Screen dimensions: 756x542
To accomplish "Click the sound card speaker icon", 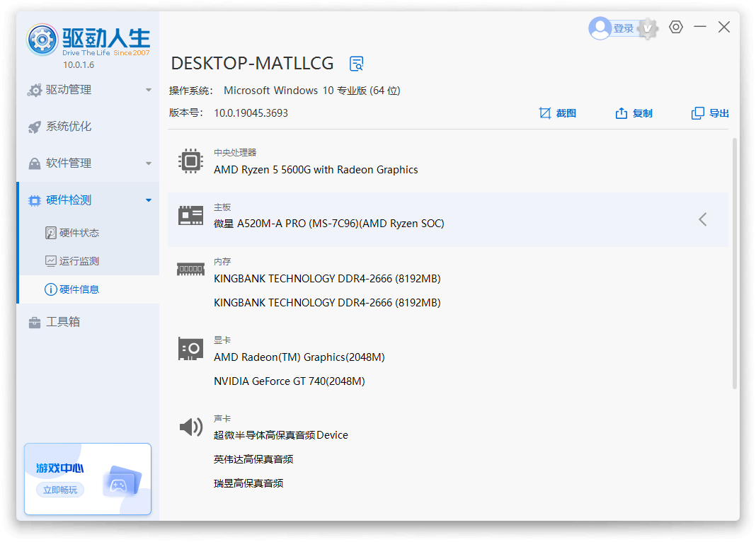I will click(x=191, y=427).
